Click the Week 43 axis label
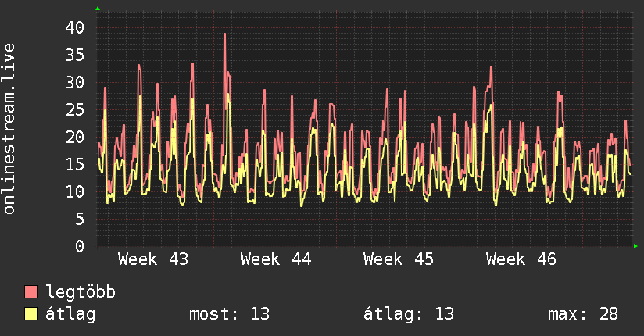 coord(152,259)
